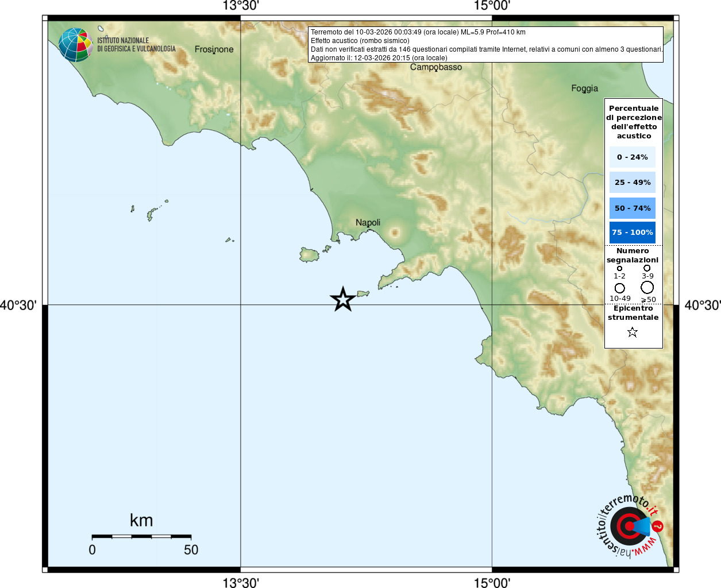
Task: Click the Napoli city label
Action: pos(368,222)
